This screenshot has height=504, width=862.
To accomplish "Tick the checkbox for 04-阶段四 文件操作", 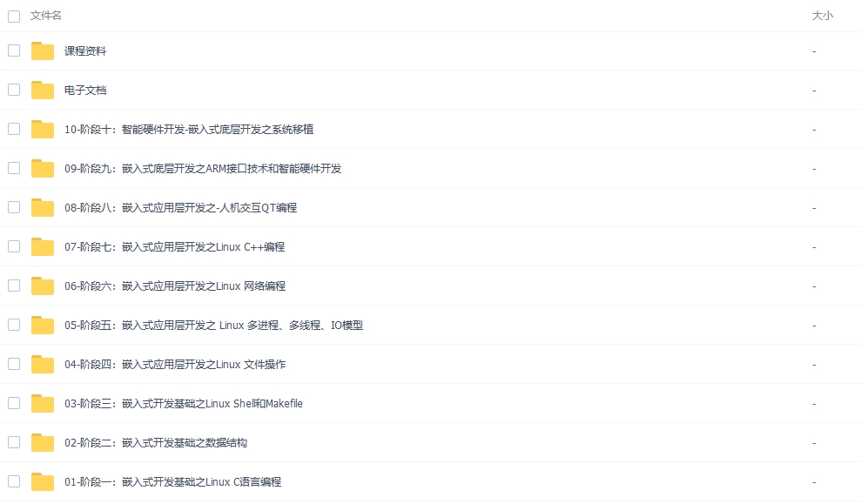I will coord(14,364).
